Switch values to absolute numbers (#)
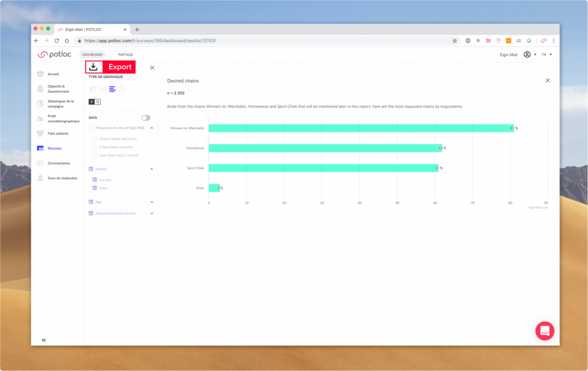 pyautogui.click(x=91, y=102)
